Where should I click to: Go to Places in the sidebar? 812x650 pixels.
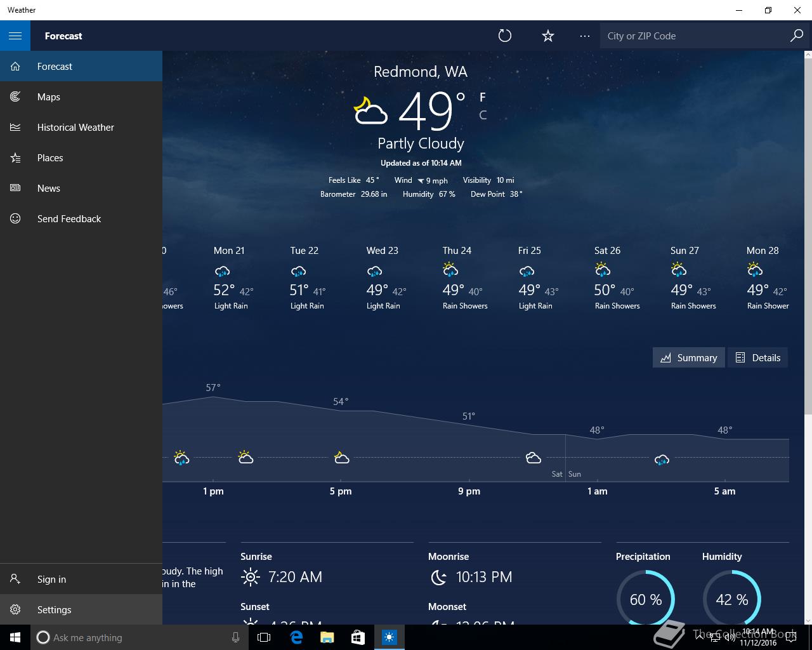[x=81, y=157]
